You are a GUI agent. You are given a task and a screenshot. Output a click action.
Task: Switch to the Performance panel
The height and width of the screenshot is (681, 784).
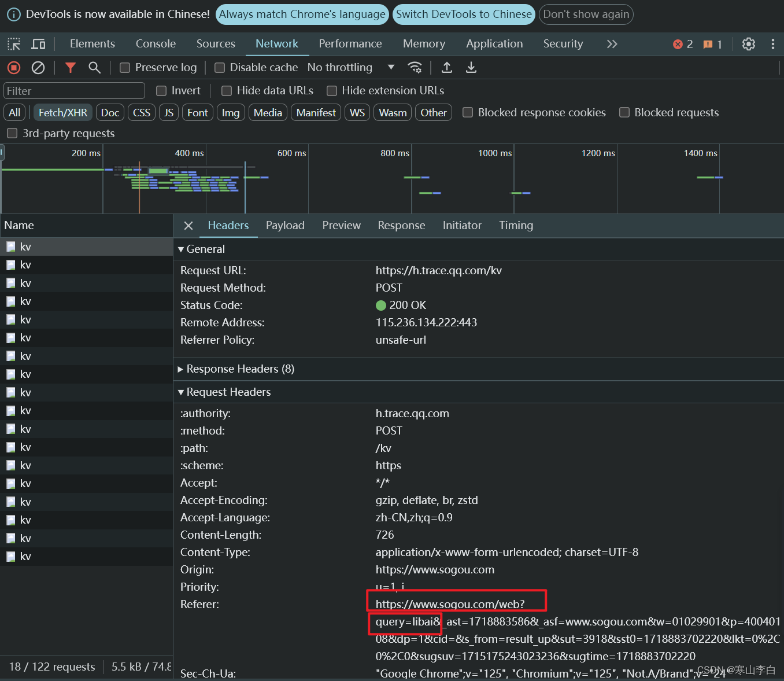[x=350, y=44]
